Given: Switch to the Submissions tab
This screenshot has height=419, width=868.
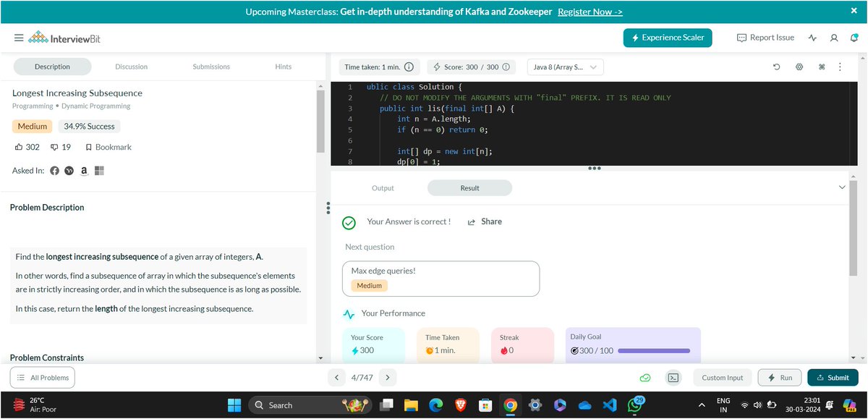Looking at the screenshot, I should pyautogui.click(x=211, y=67).
